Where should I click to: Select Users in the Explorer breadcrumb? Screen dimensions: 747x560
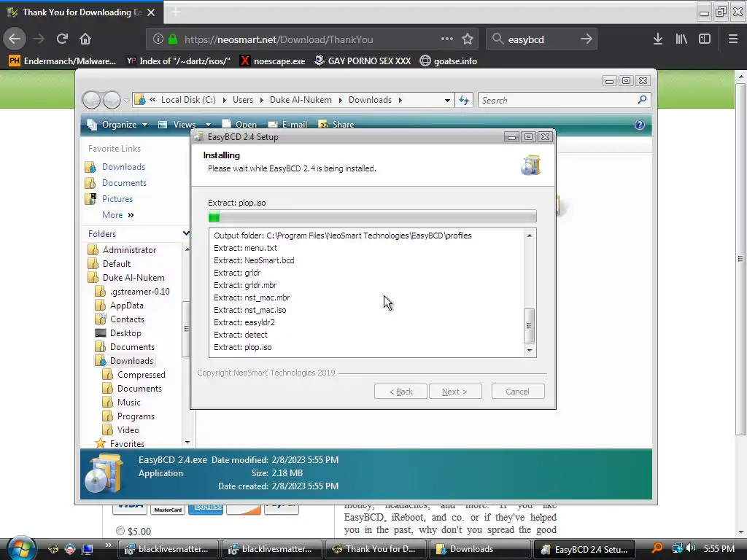click(x=243, y=100)
